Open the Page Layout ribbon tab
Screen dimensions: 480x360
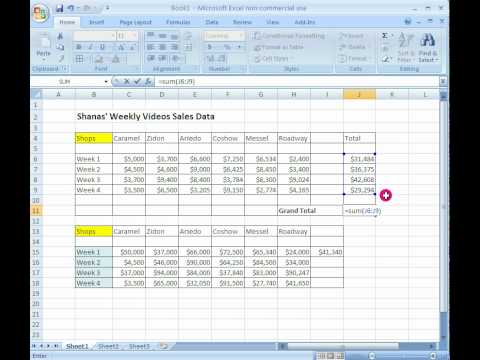pyautogui.click(x=135, y=22)
